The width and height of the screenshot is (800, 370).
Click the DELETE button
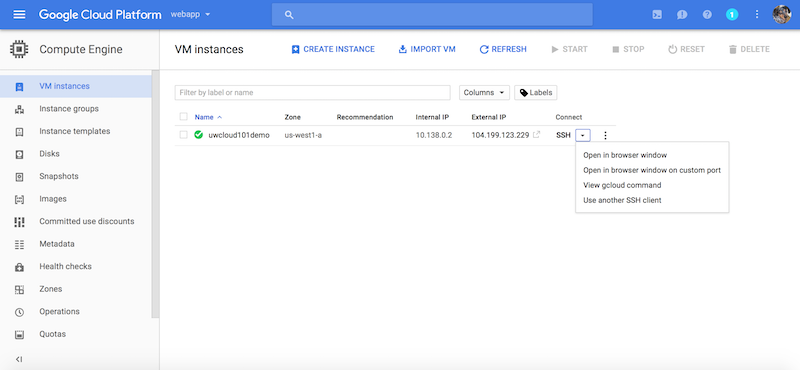[x=749, y=50]
